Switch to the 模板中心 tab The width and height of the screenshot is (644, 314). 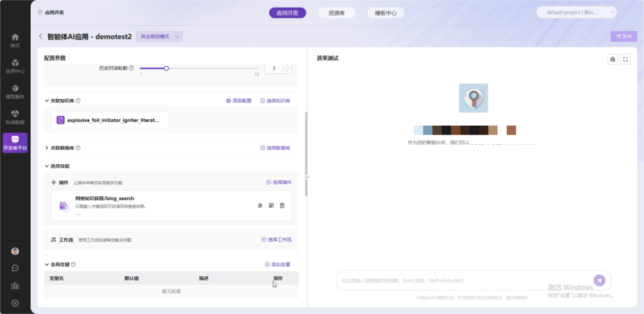click(386, 13)
